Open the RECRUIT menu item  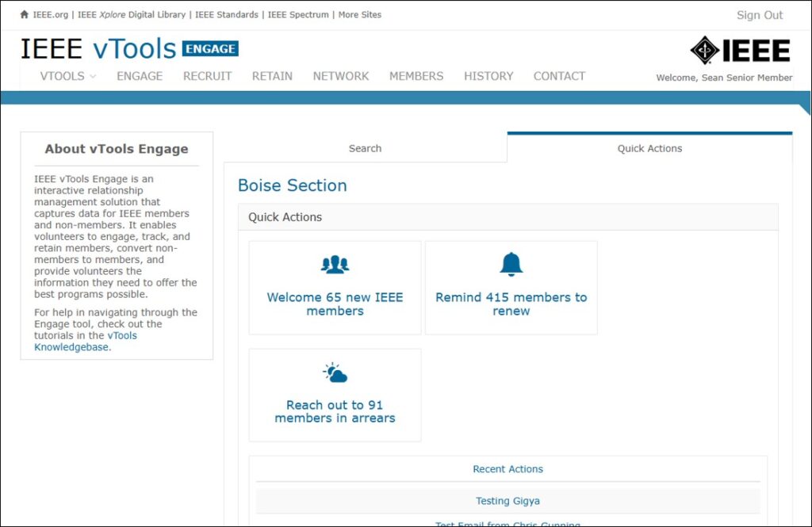[207, 76]
